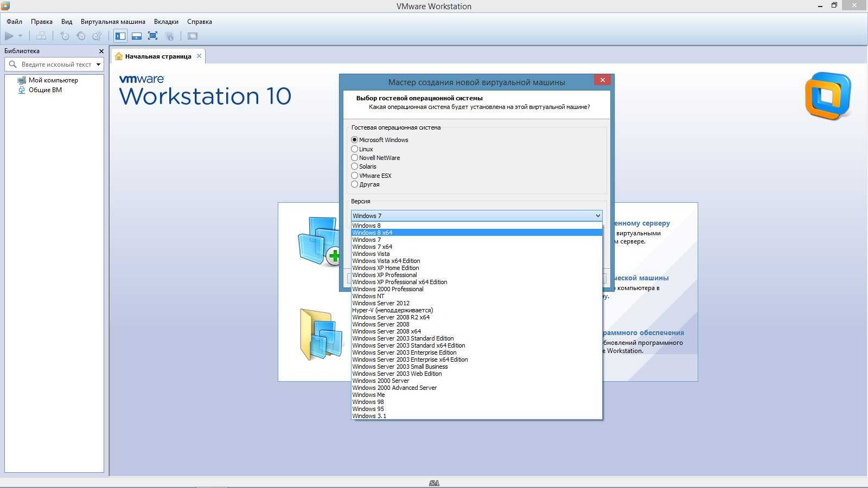Toggle the Show Library toolbar icon

coord(120,36)
